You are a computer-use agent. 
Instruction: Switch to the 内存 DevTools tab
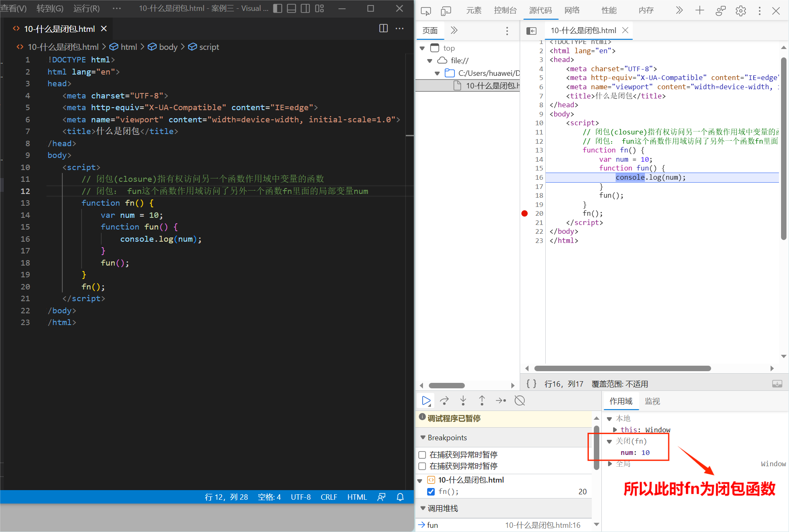point(646,10)
